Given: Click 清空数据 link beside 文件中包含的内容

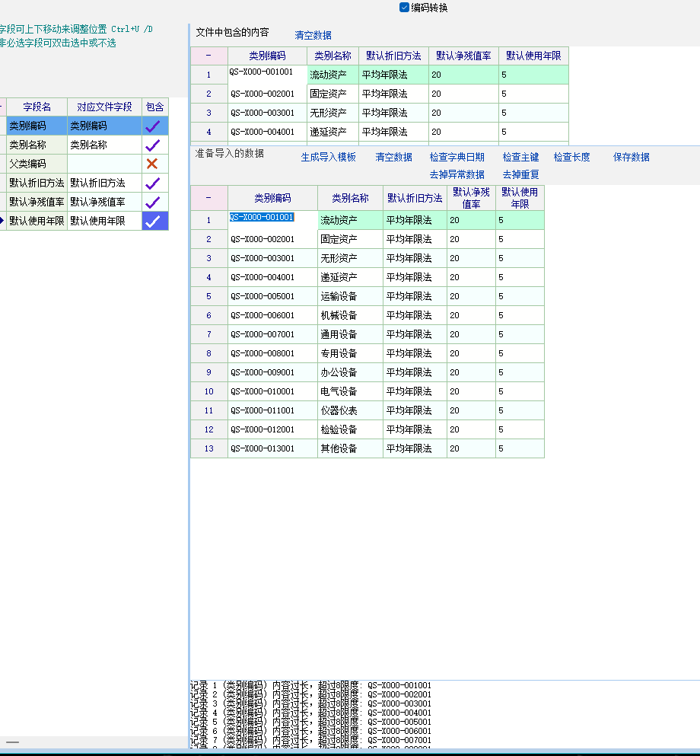Looking at the screenshot, I should tap(313, 35).
